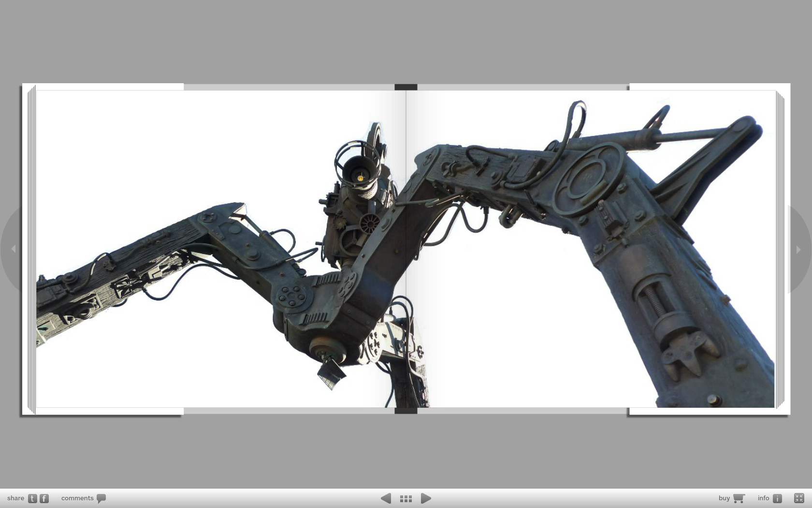Open the page thumbnails grid view
The height and width of the screenshot is (508, 812).
[406, 498]
